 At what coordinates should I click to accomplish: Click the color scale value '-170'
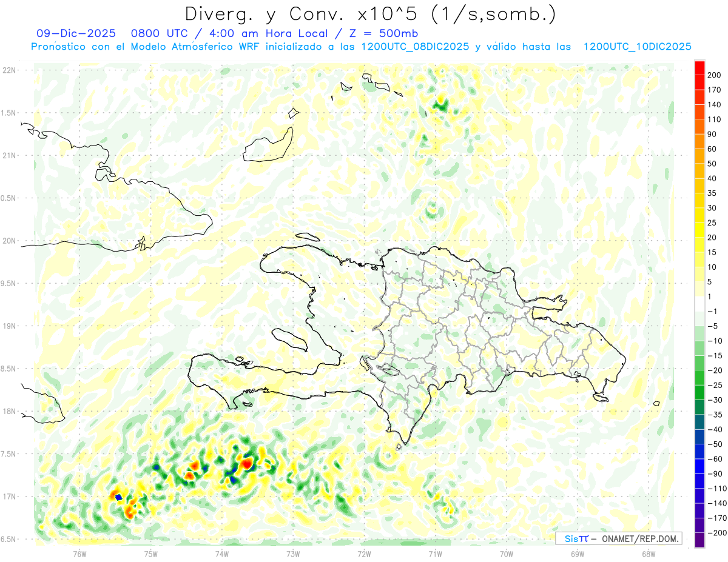click(717, 518)
